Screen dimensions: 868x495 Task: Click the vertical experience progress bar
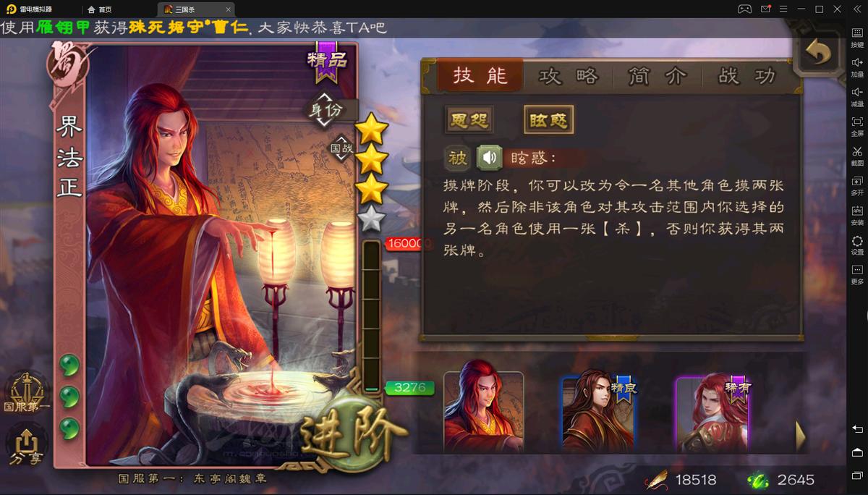[371, 316]
